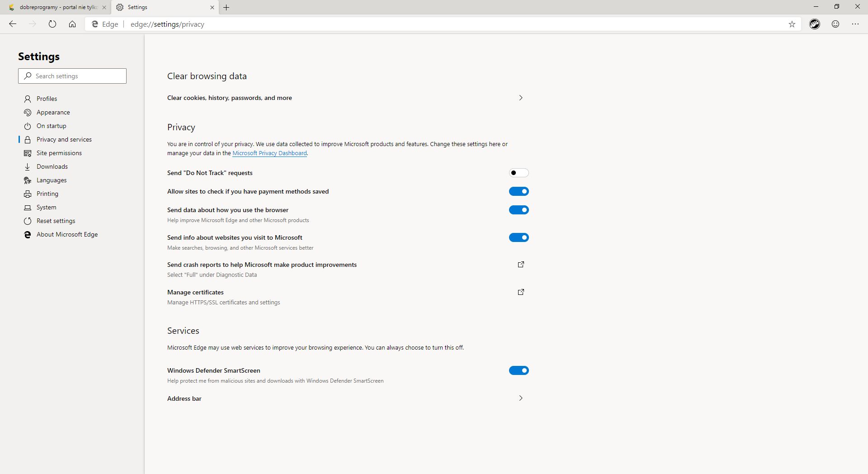Disable payment methods saved check toggle
868x474 pixels.
tap(519, 191)
